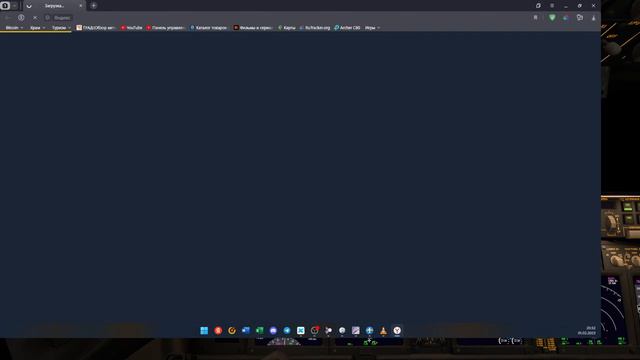
Task: Open the app with the red notification badge
Action: point(315,331)
